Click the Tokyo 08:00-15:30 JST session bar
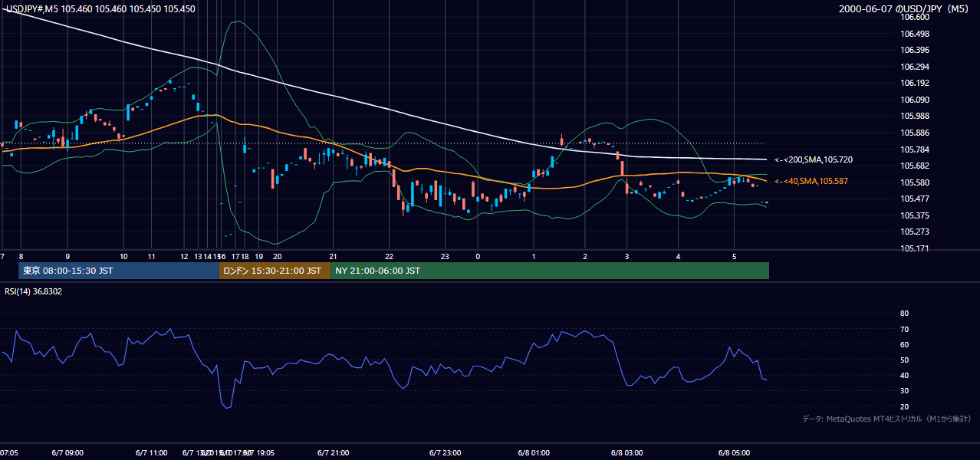This screenshot has height=460, width=980. [119, 271]
